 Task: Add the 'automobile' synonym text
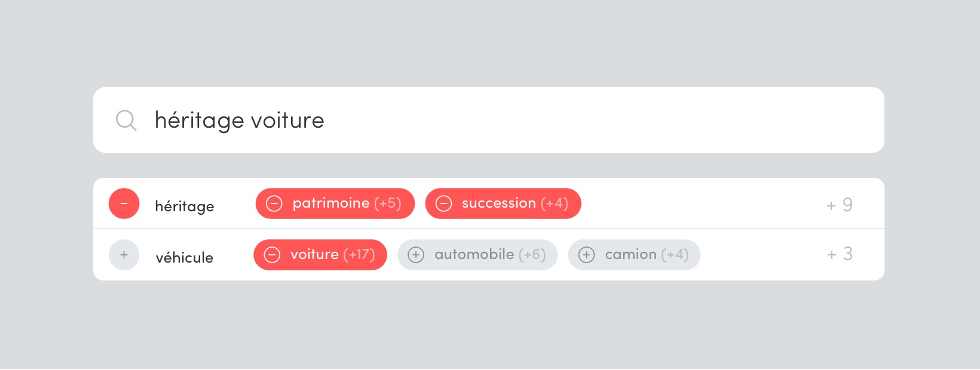(x=474, y=254)
